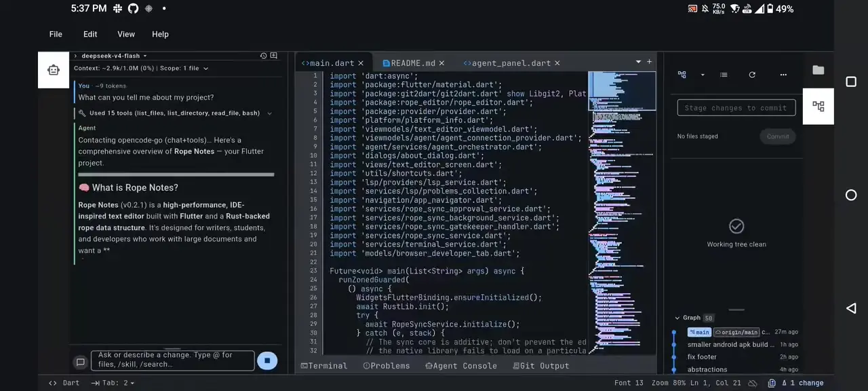Tap the Android home circle button
Viewport: 868px width, 391px height.
(851, 195)
